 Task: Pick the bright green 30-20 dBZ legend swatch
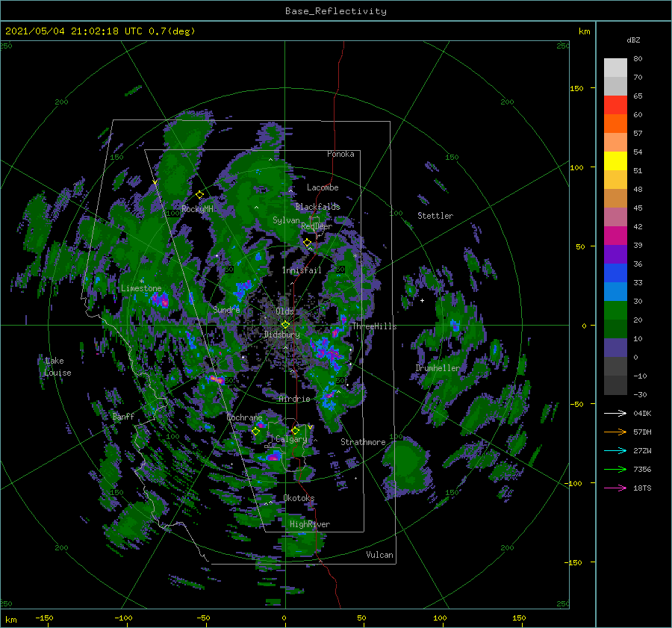[x=615, y=311]
